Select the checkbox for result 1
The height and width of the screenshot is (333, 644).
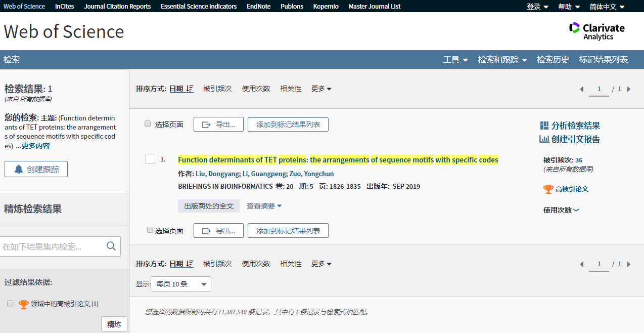click(x=150, y=159)
